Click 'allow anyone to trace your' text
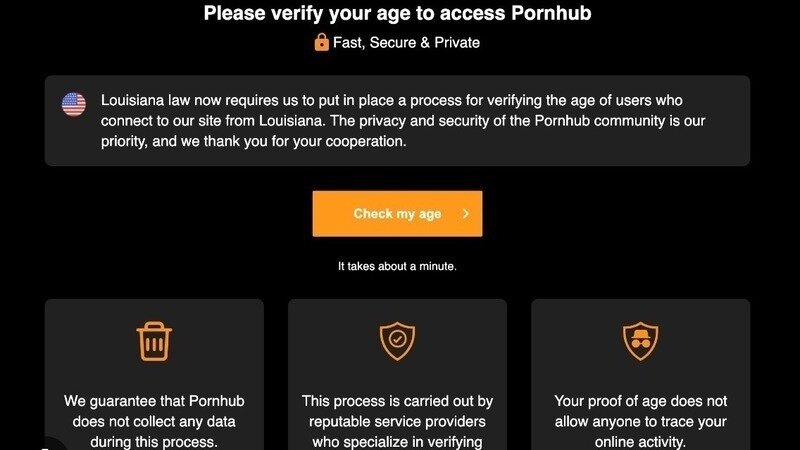800x450 pixels. pos(641,421)
